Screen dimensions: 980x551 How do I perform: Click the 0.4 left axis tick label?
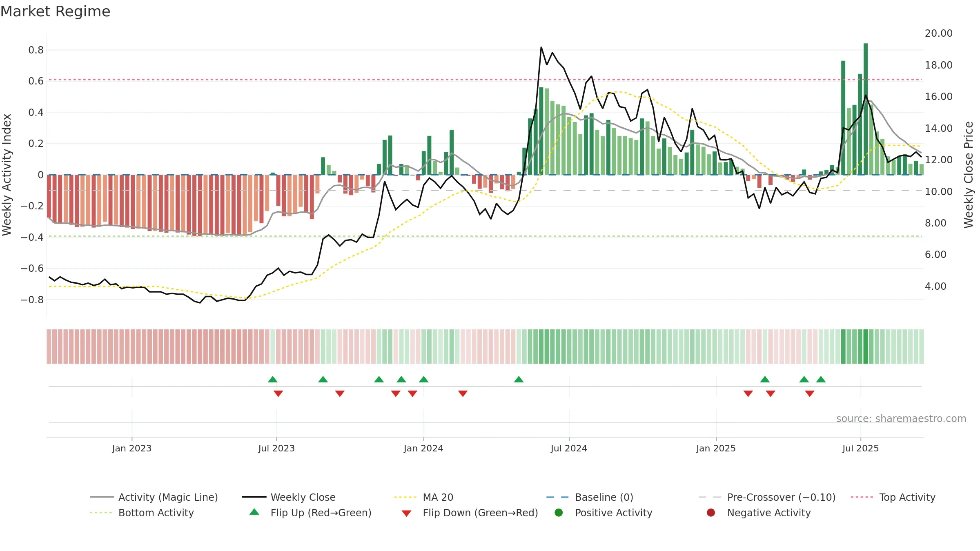pos(36,112)
